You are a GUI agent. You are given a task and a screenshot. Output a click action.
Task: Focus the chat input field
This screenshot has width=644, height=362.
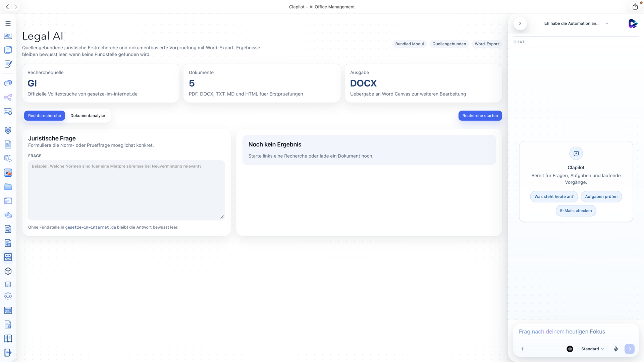point(576,332)
